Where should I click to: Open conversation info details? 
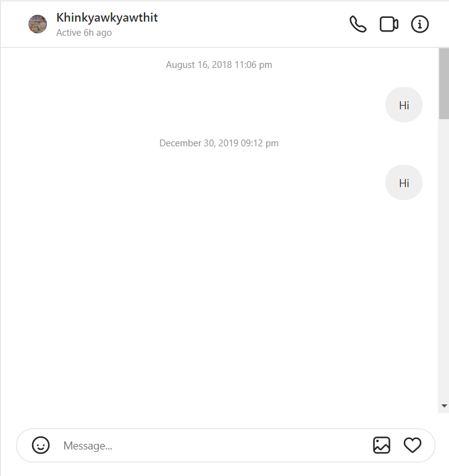[x=420, y=24]
